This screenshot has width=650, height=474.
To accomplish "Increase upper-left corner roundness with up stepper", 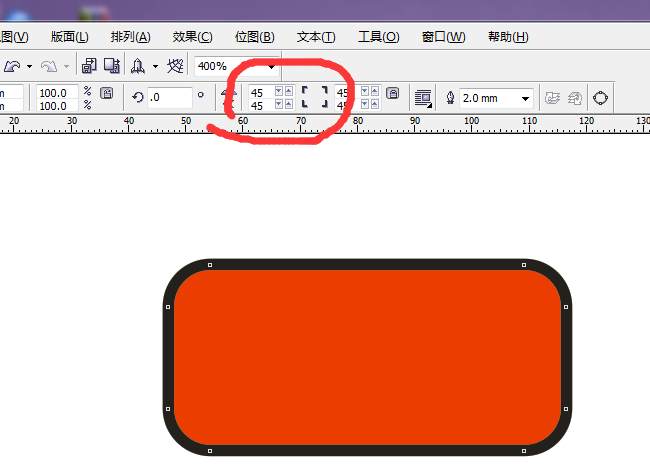I will [x=289, y=91].
